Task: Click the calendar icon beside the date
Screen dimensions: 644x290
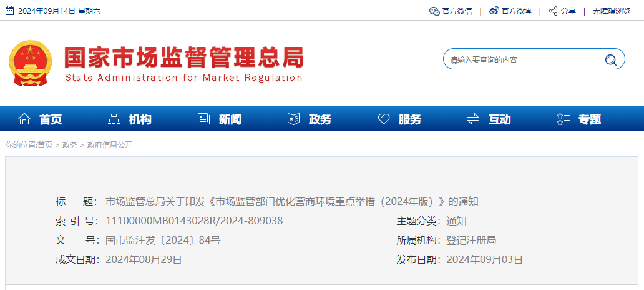Action: coord(9,11)
